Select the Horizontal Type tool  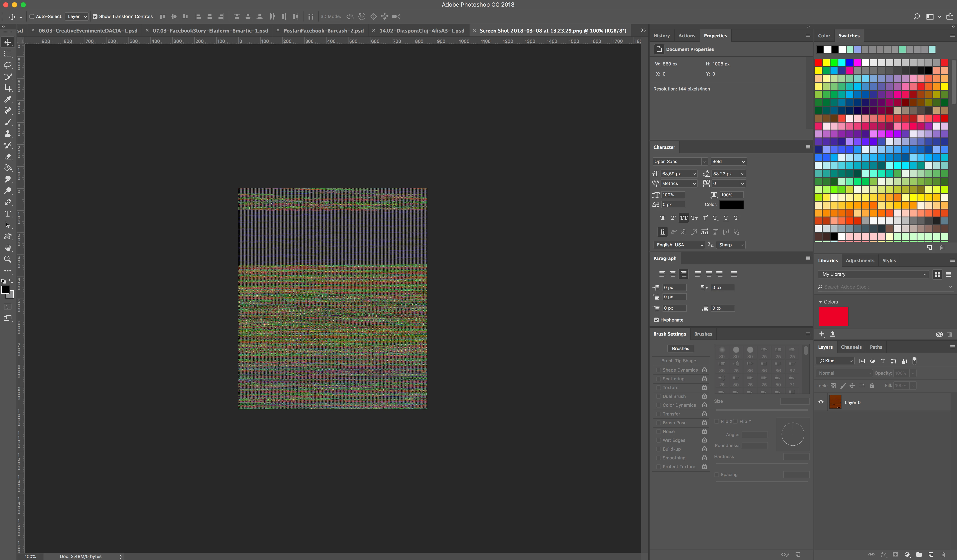coord(8,214)
